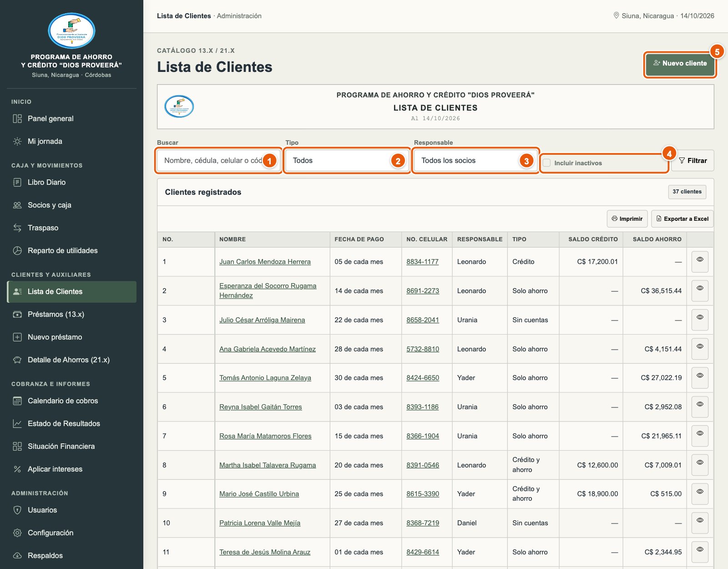Click the Imprimir button

coord(627,219)
